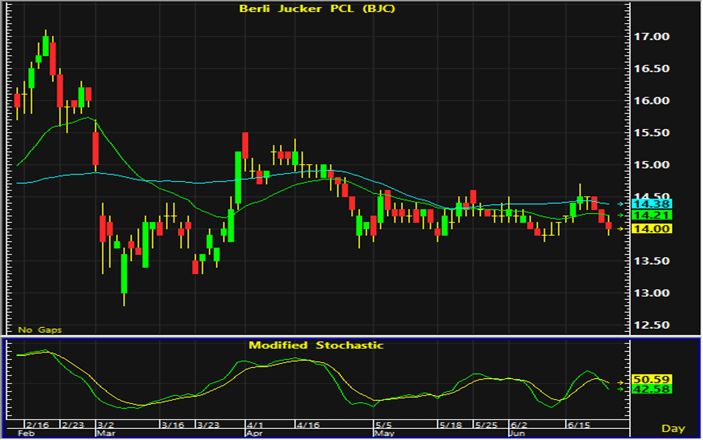Click the 6/15 date marker
The height and width of the screenshot is (440, 703).
579,425
